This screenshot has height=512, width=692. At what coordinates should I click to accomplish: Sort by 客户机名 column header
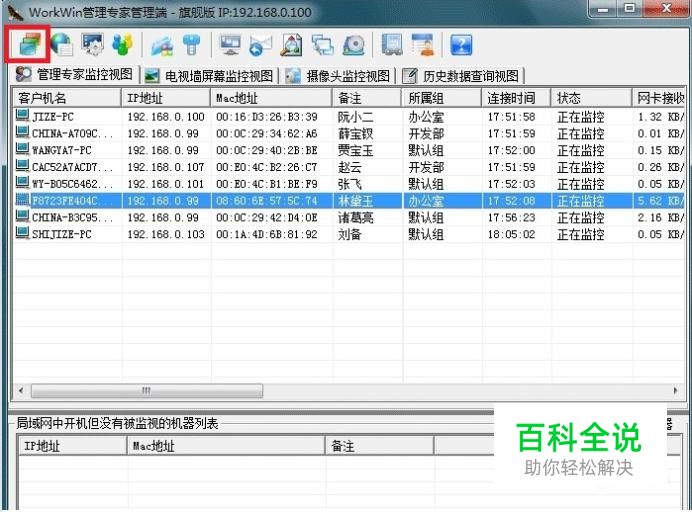coord(67,98)
